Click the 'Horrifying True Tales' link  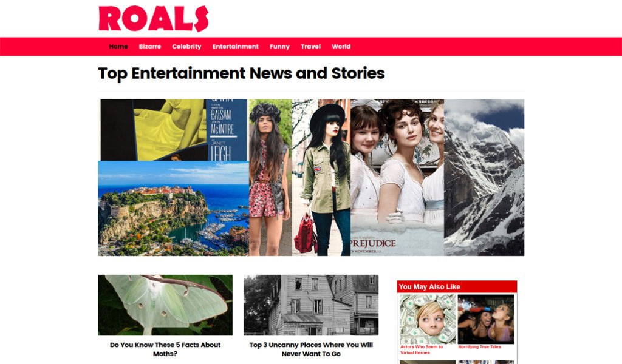coord(480,347)
